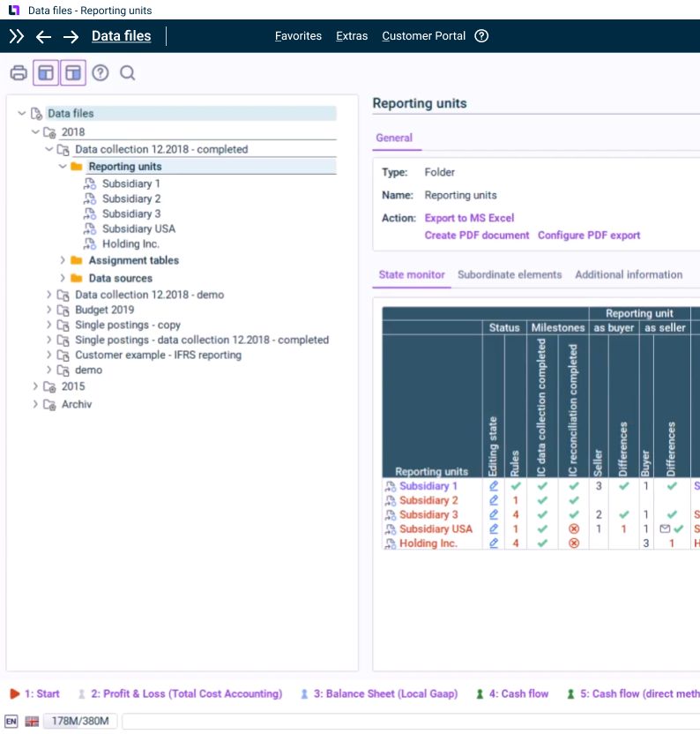Click editing state pencil for Subsidiary 1
Screen dimensions: 700x734
[494, 486]
